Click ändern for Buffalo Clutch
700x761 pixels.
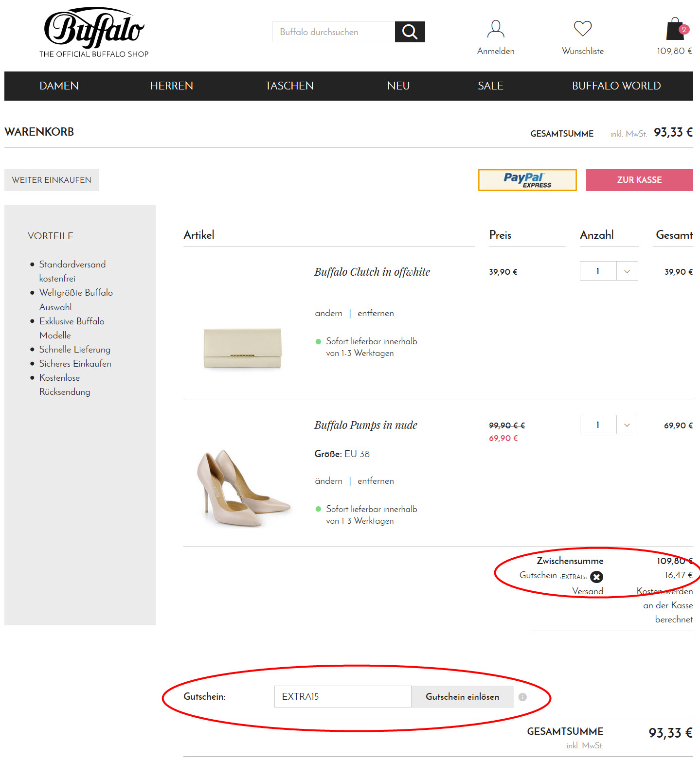(329, 313)
